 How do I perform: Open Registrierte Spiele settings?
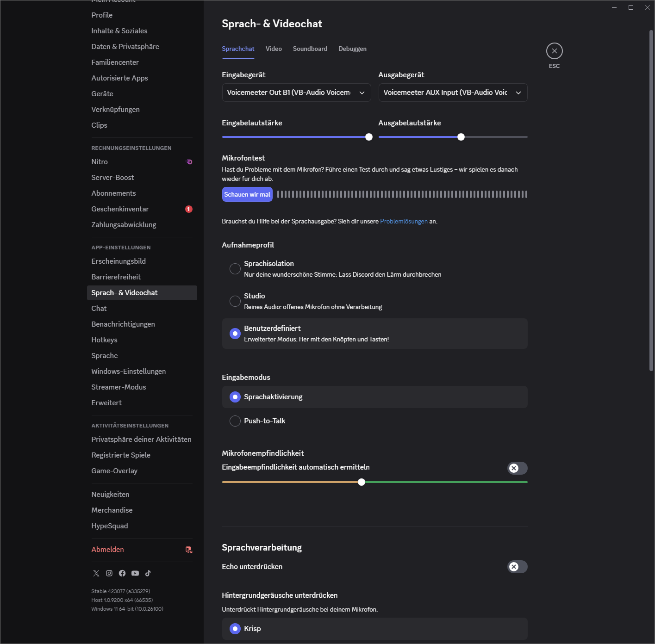(x=142, y=455)
